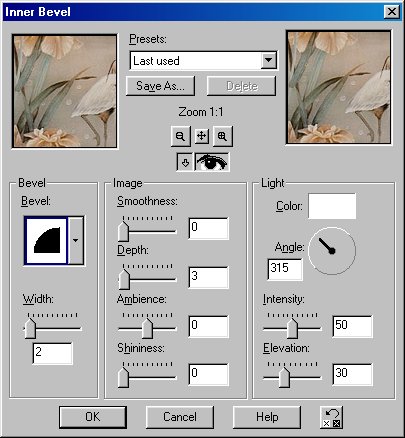This screenshot has width=405, height=438.
Task: Click the reset to default icon
Action: tap(331, 417)
